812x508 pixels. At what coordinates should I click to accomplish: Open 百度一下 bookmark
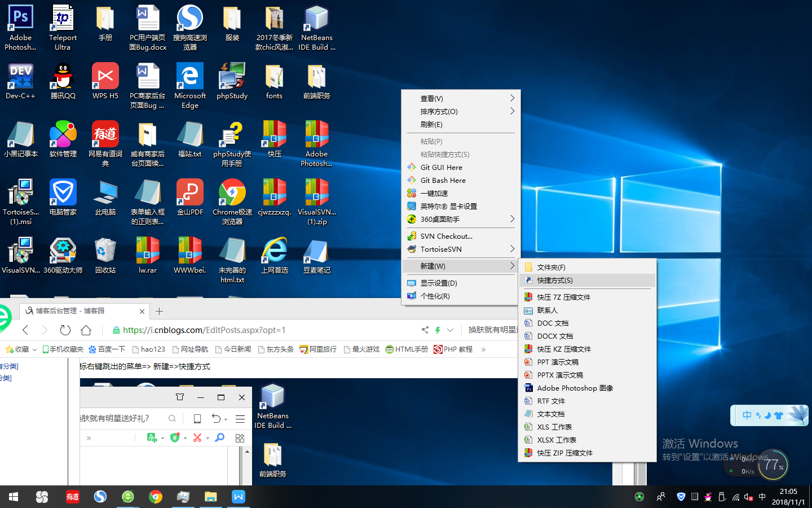pos(107,349)
